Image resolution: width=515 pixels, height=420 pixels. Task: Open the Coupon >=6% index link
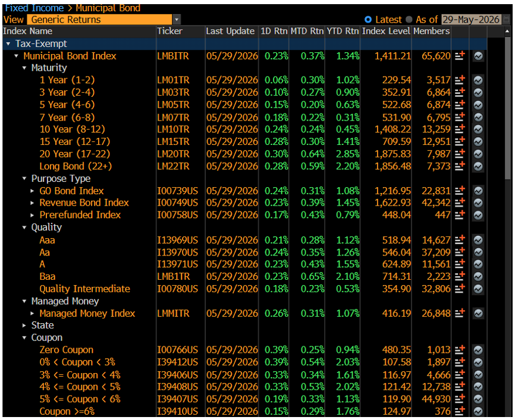[x=67, y=411]
